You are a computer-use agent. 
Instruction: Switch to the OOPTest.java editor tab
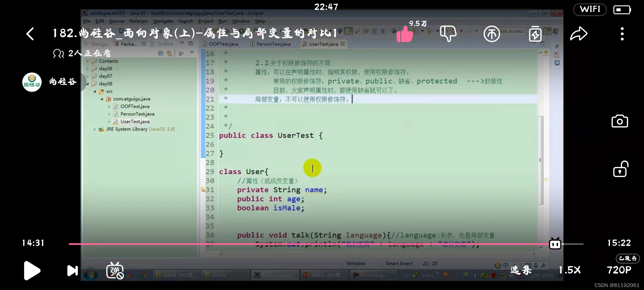[221, 44]
